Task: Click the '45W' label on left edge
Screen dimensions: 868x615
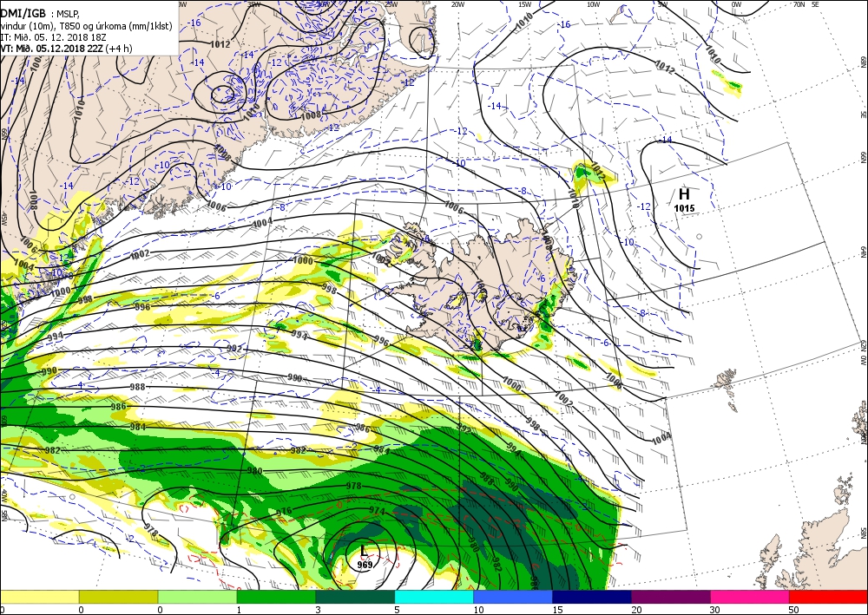Action: pos(3,218)
